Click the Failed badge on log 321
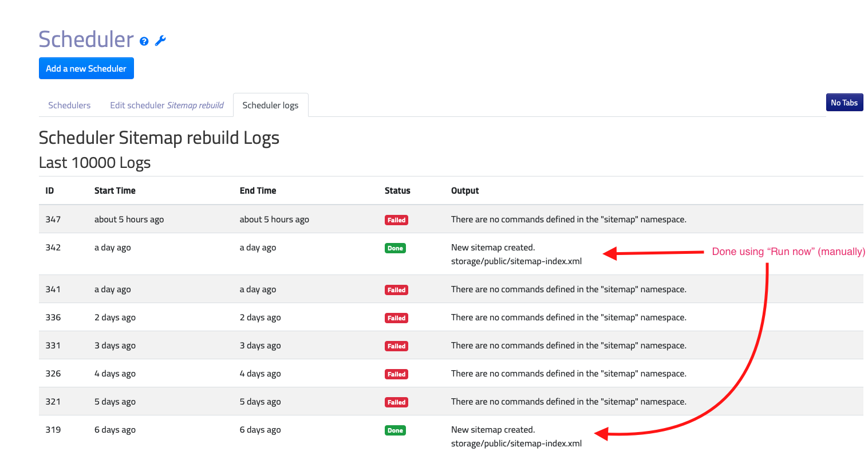Viewport: 868px width, 455px height. pos(396,402)
